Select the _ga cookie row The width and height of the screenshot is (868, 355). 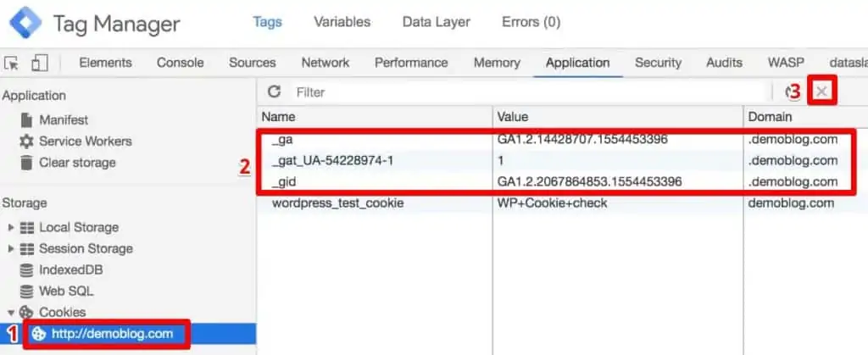click(x=373, y=139)
